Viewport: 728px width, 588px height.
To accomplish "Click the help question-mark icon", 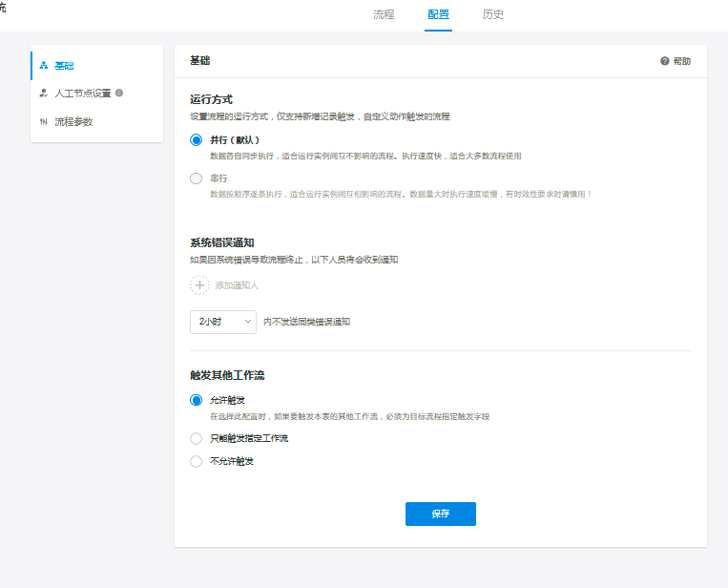I will click(x=665, y=61).
